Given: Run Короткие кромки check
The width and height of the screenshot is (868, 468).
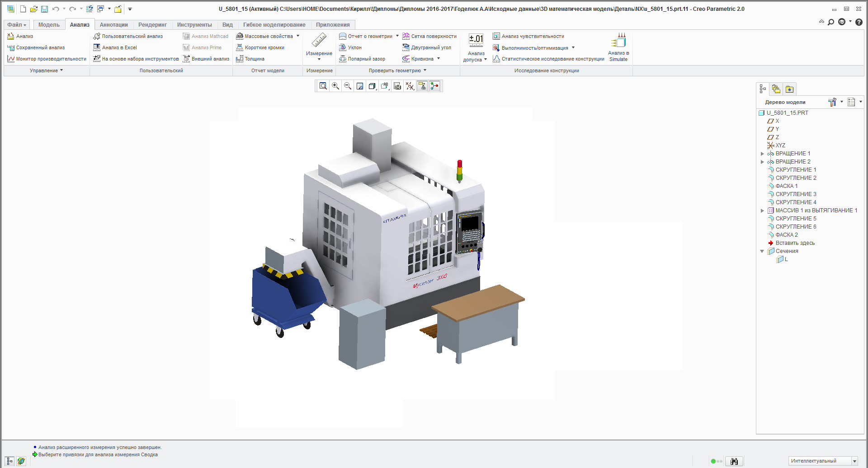Looking at the screenshot, I should tap(260, 47).
